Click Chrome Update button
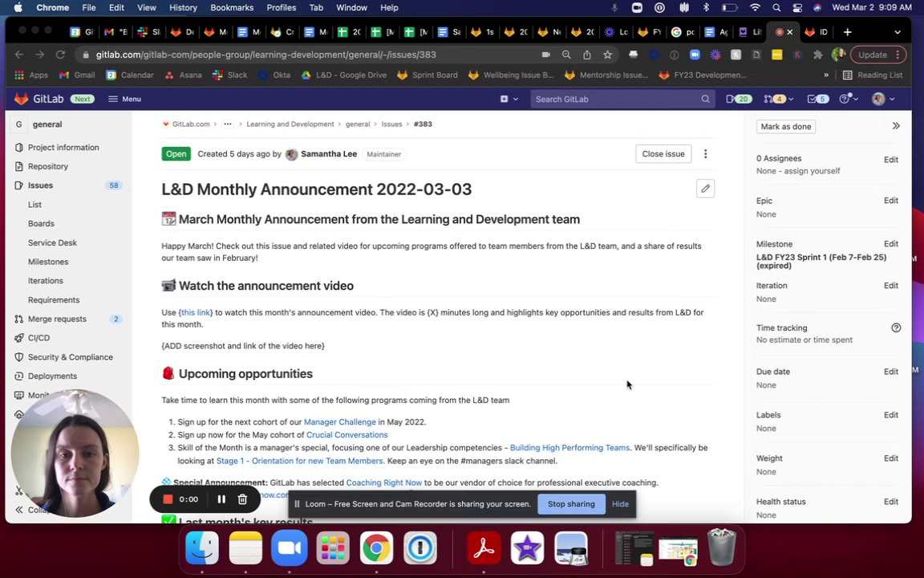The image size is (924, 578). click(x=877, y=55)
